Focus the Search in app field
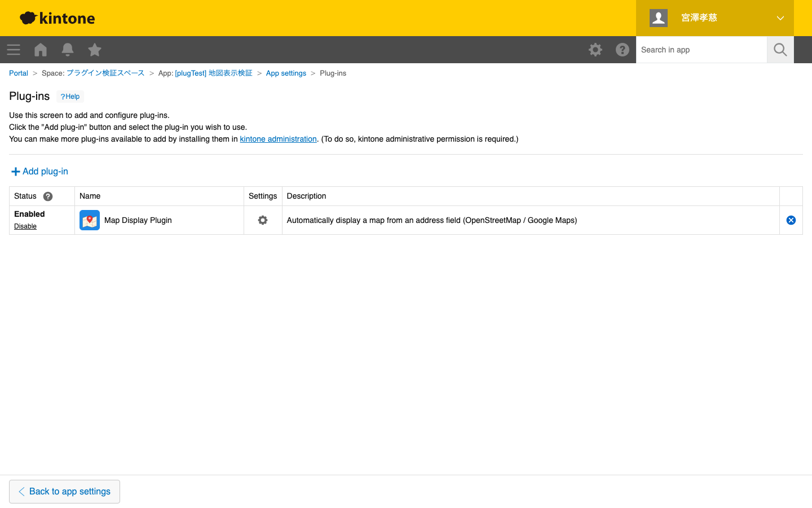This screenshot has width=812, height=508. [x=701, y=50]
